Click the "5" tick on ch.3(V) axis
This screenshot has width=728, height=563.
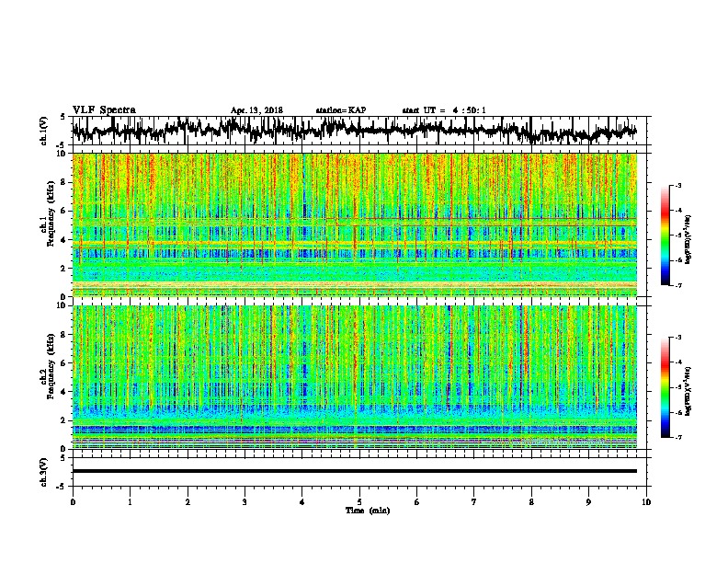63,458
